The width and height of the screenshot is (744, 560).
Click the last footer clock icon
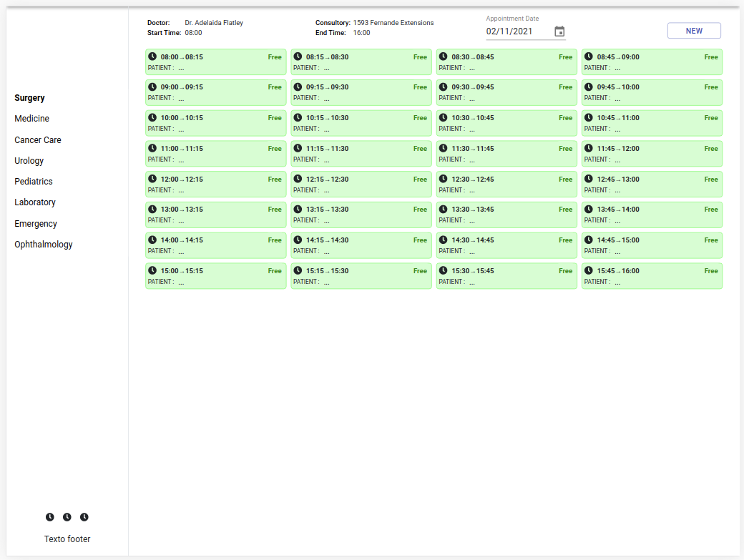[84, 517]
